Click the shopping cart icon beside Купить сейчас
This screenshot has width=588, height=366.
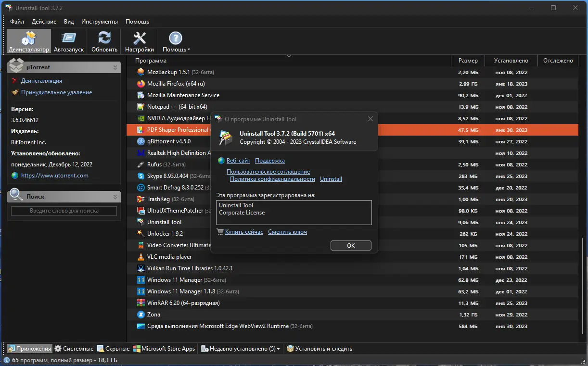[220, 232]
